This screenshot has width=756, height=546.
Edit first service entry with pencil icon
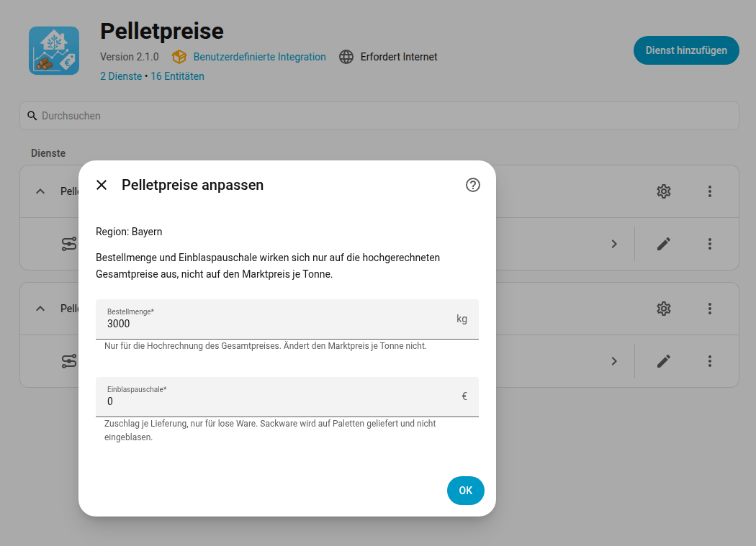663,244
